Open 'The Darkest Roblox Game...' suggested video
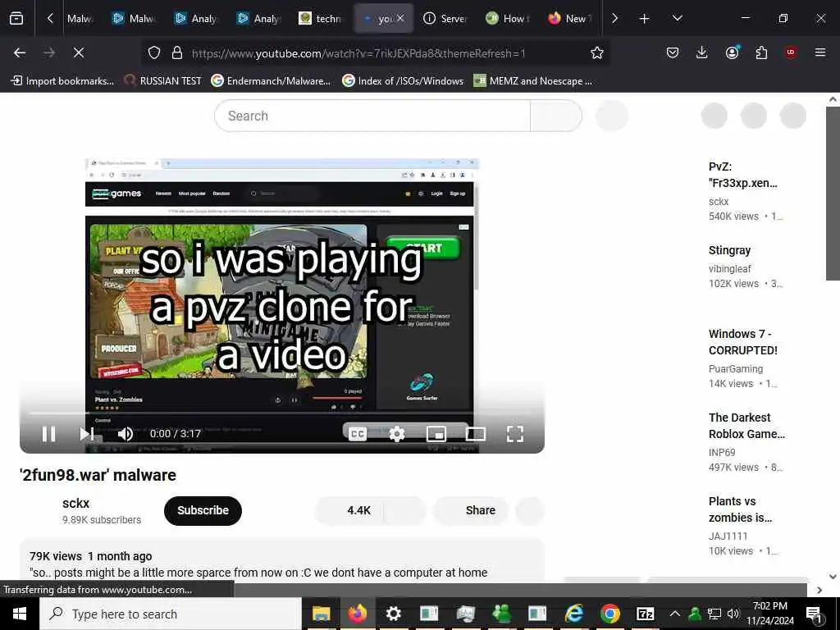 (x=746, y=426)
